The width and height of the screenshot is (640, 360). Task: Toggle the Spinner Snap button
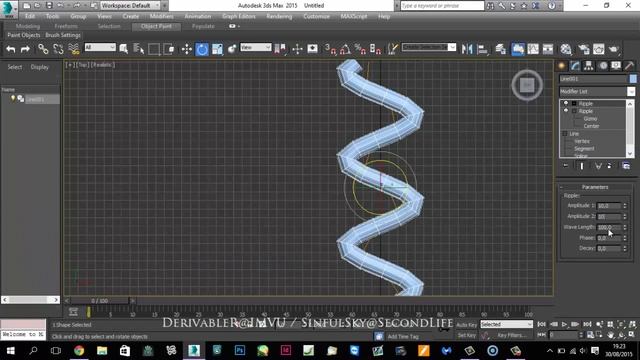(x=375, y=49)
